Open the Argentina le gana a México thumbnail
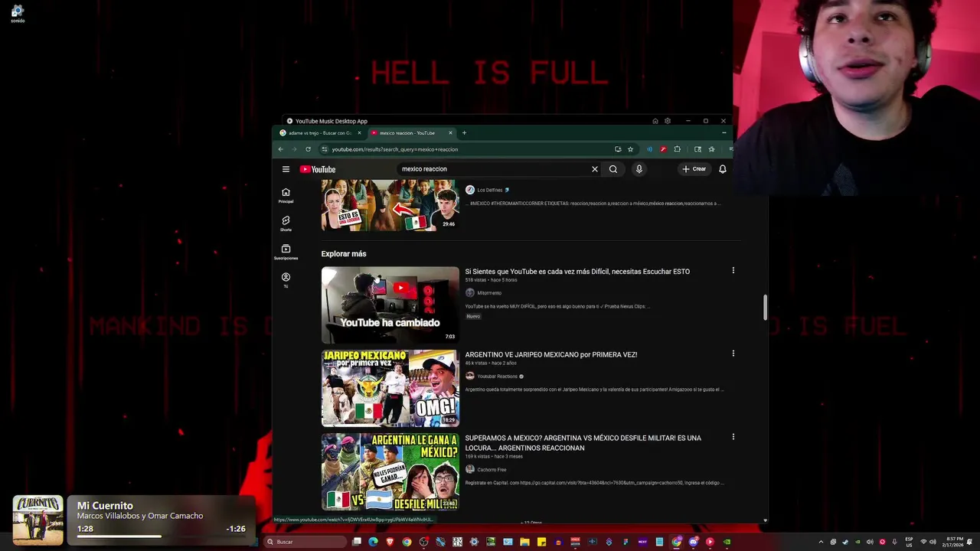980x551 pixels. tap(390, 471)
